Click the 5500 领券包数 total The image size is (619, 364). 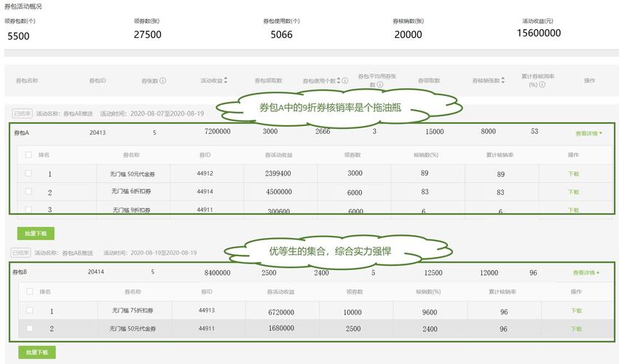point(18,36)
